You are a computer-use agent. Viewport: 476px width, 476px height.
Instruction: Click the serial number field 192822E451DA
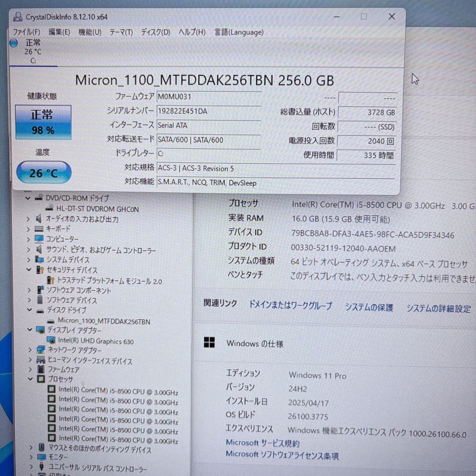tap(209, 111)
